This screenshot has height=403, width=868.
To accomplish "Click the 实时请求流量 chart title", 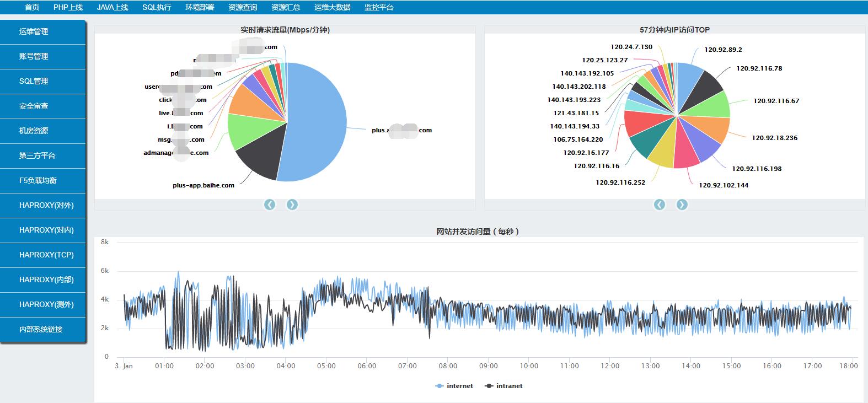I will [285, 30].
